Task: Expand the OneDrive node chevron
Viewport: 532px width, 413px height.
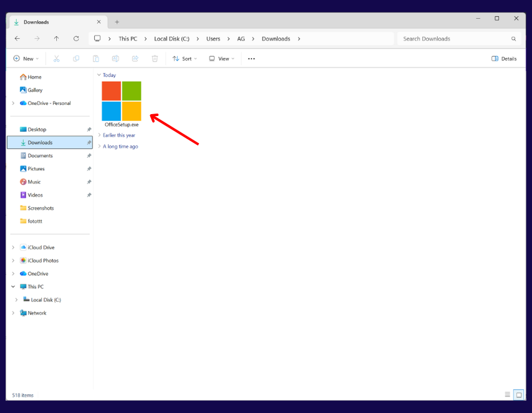Action: 13,273
